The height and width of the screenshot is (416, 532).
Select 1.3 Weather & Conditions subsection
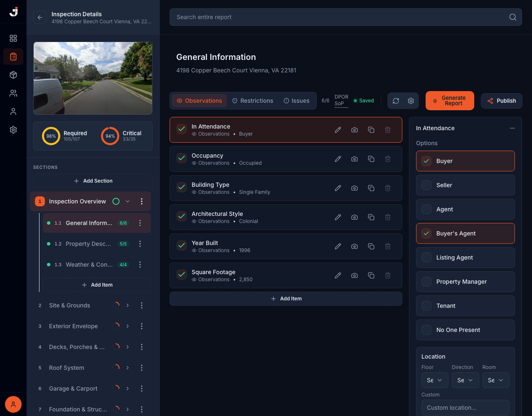point(97,265)
